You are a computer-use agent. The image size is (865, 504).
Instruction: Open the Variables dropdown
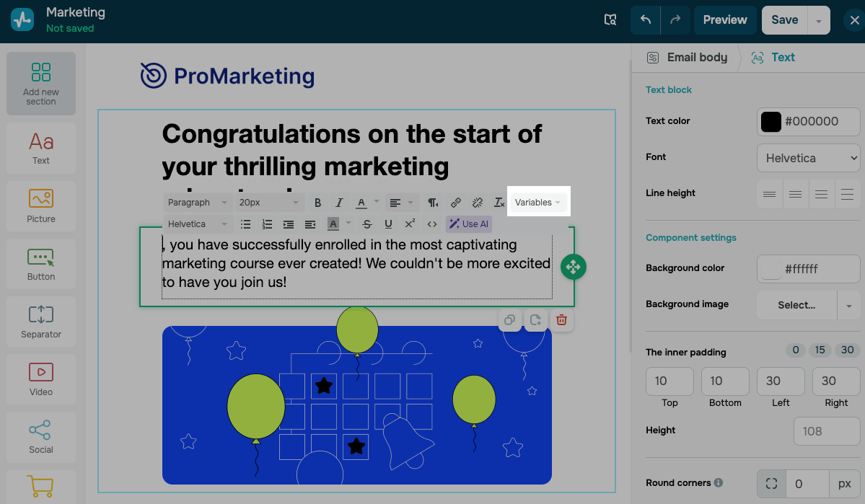click(537, 203)
